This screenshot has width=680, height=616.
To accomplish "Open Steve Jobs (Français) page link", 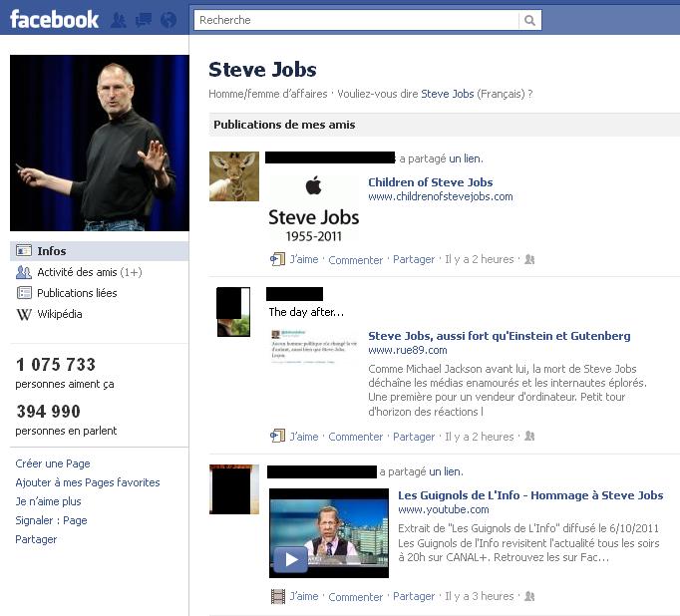I will (x=447, y=94).
